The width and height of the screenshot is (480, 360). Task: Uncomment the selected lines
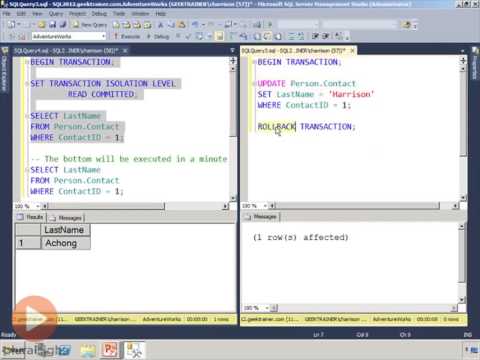pyautogui.click(x=300, y=36)
